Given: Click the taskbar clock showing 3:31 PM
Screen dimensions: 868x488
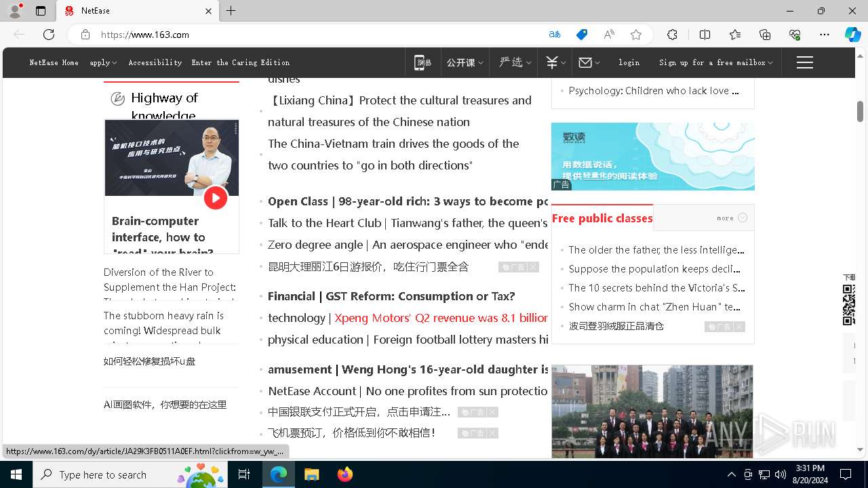Looking at the screenshot, I should (x=810, y=474).
